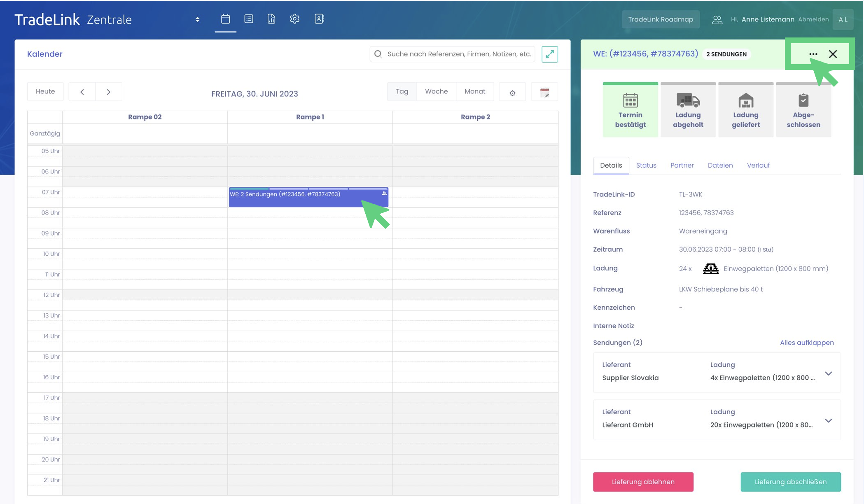Open the Zentrale location switcher dropdown
The height and width of the screenshot is (504, 864).
197,19
